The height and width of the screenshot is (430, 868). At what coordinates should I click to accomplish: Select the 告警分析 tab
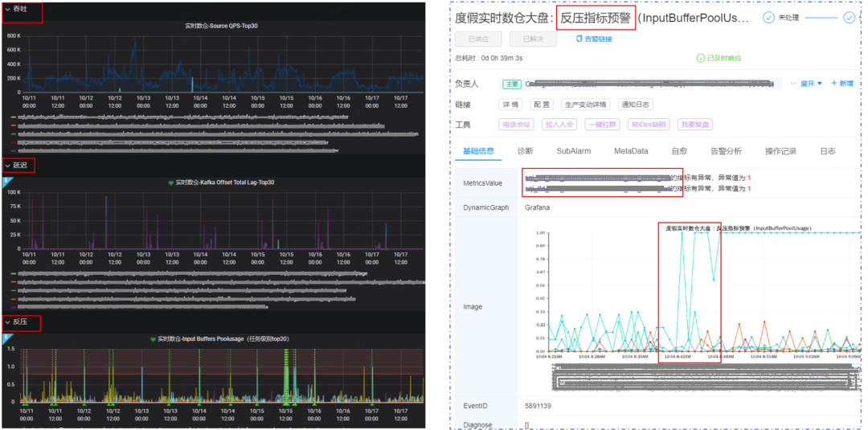point(726,151)
